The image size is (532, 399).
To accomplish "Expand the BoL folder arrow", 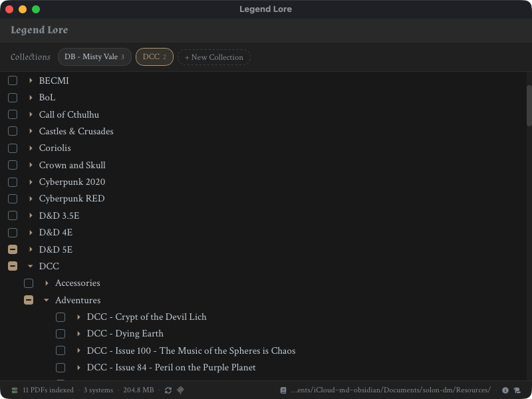I will pyautogui.click(x=31, y=97).
